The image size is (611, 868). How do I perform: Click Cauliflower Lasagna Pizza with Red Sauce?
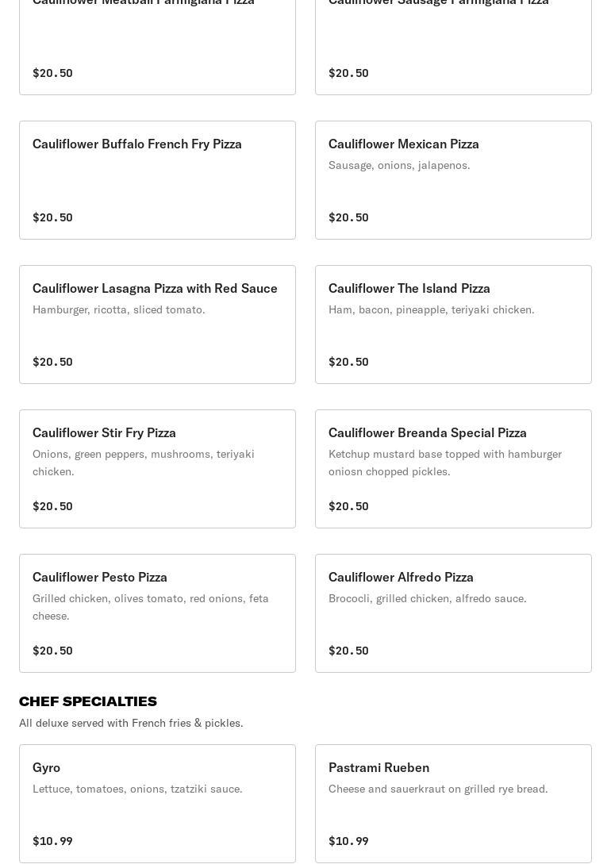click(x=157, y=325)
